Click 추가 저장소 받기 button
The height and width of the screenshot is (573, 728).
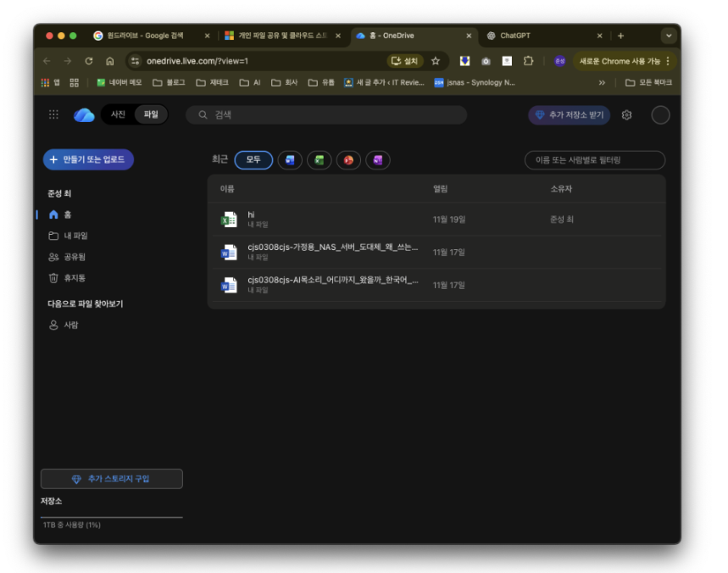point(569,115)
